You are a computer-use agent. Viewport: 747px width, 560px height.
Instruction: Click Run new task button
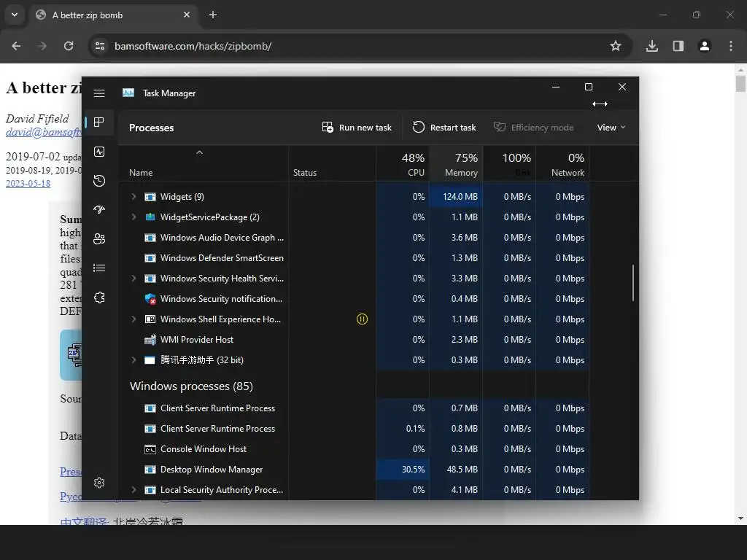point(357,128)
